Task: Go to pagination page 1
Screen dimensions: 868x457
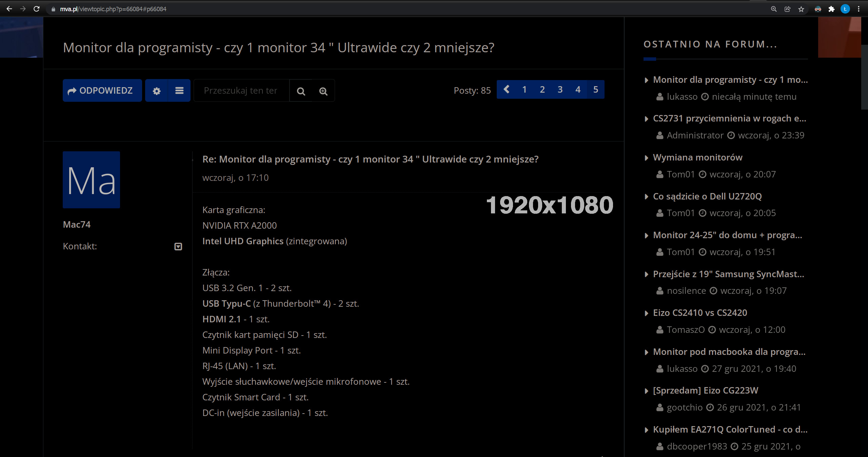Action: pos(524,90)
